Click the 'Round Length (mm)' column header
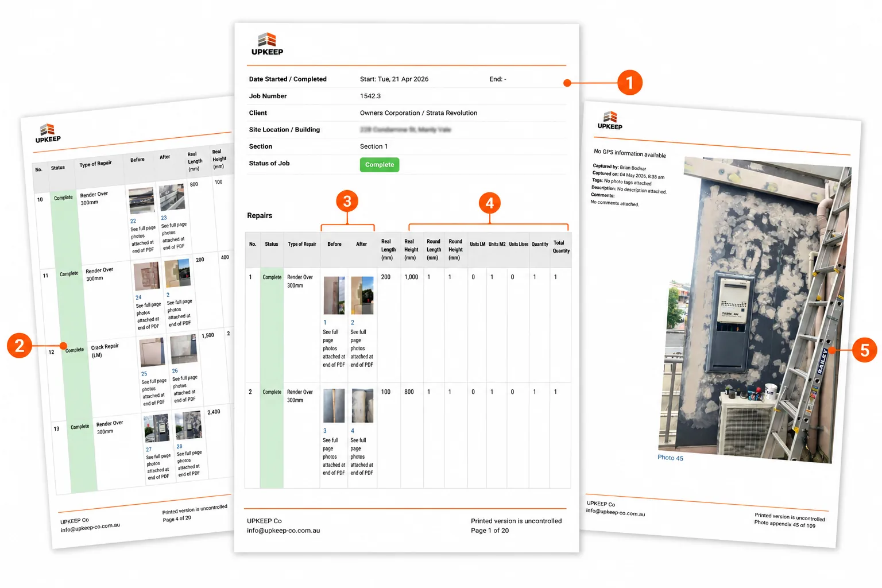Image resolution: width=882 pixels, height=588 pixels. coord(434,250)
